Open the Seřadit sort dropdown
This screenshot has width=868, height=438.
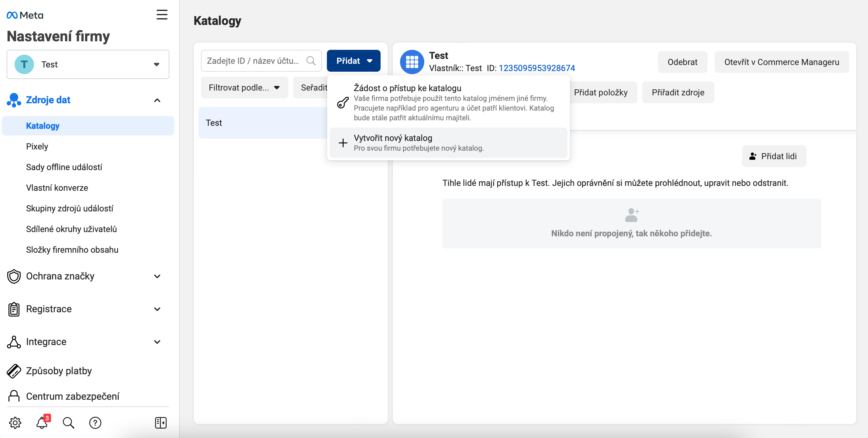pos(311,88)
